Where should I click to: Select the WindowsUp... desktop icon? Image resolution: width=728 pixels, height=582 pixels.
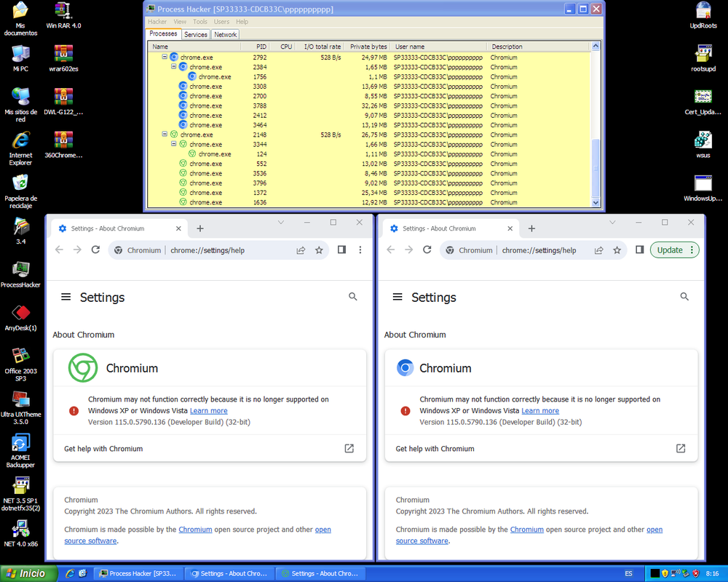coord(703,188)
